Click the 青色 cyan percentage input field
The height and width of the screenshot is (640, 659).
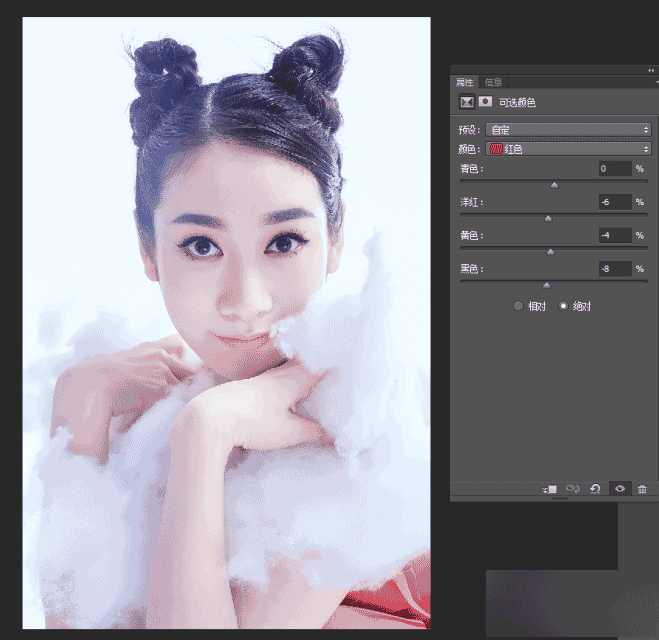[614, 169]
